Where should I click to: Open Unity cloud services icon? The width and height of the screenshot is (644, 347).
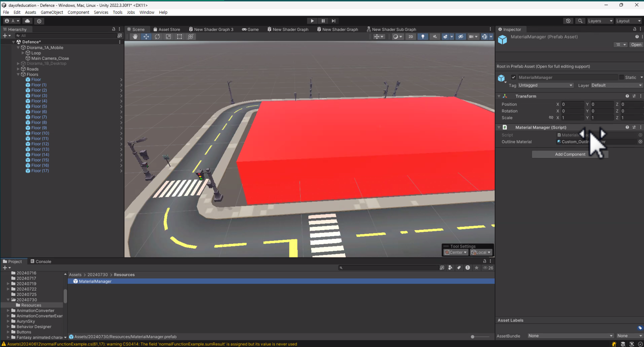[27, 21]
